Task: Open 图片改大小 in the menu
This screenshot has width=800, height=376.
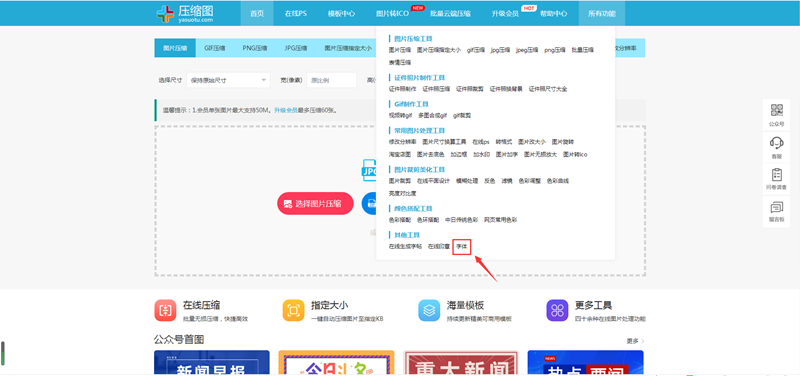Action: coord(532,141)
